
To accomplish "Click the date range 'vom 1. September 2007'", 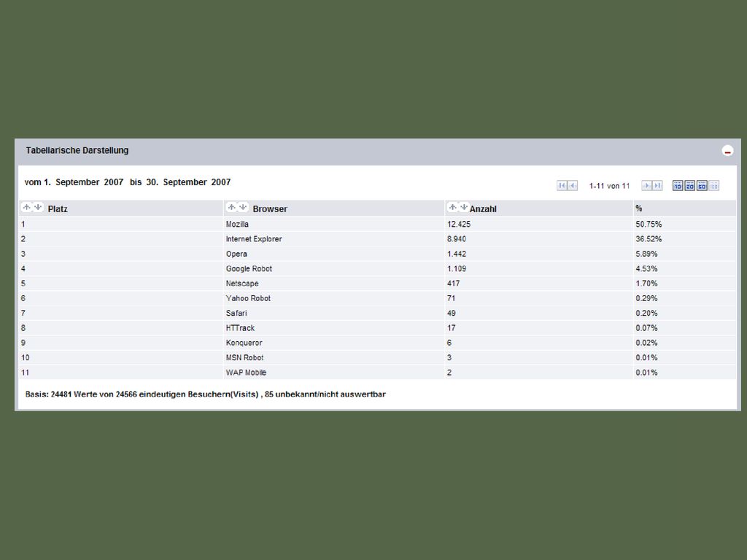I will point(74,182).
